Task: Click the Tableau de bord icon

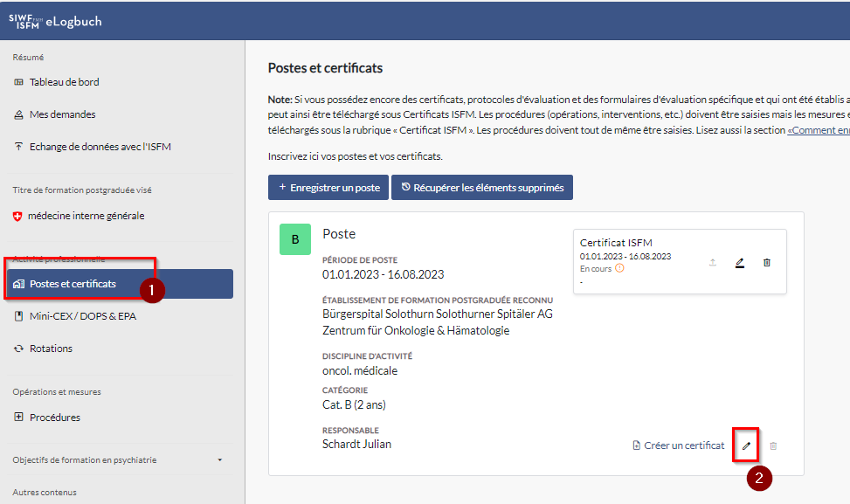Action: point(19,82)
